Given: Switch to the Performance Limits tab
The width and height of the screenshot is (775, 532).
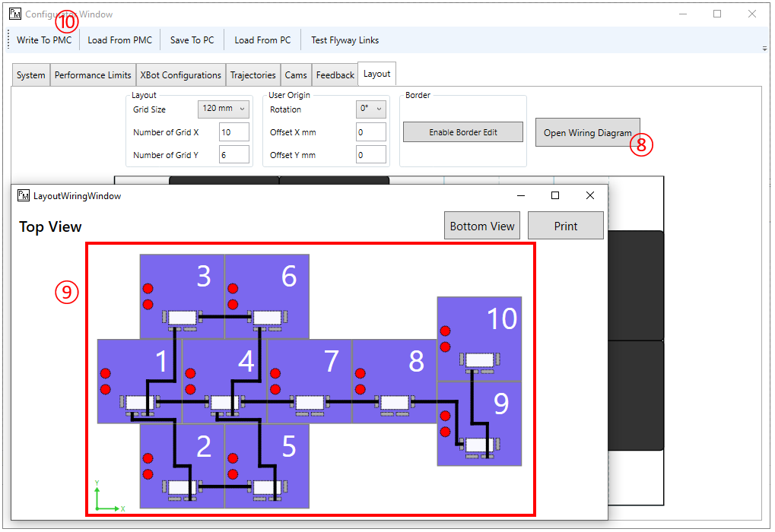Looking at the screenshot, I should coord(93,74).
